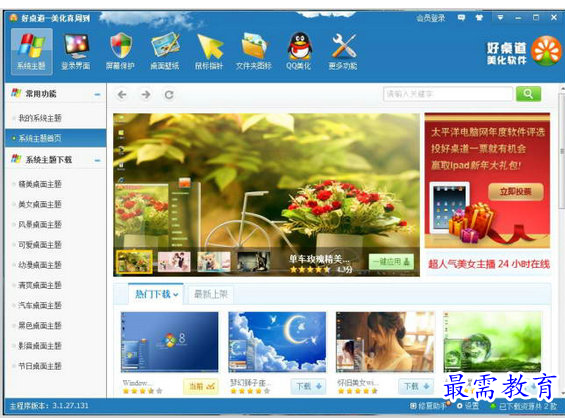The width and height of the screenshot is (565, 418).
Task: Open the 超人气美女主播 24 小时在线 link
Action: (489, 264)
